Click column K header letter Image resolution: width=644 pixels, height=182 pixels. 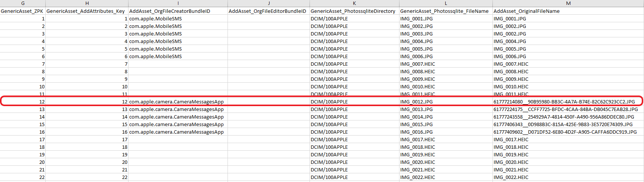click(x=354, y=3)
